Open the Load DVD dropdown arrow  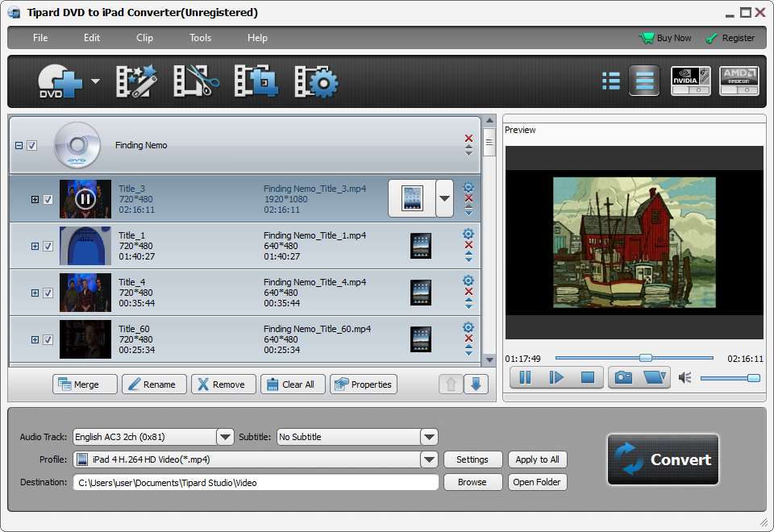(x=95, y=81)
